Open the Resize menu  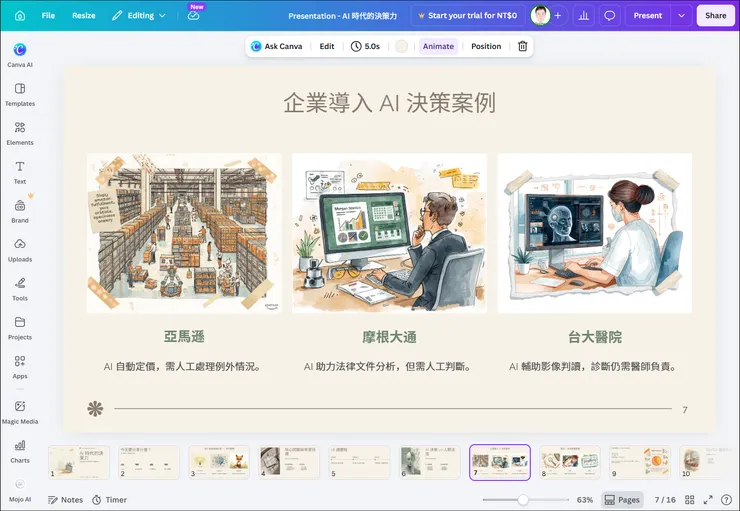[x=84, y=16]
